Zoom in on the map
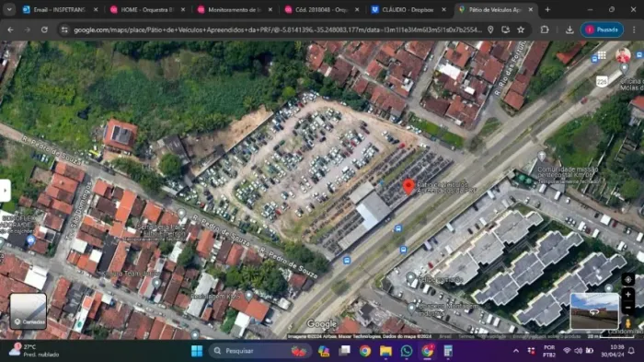644x362 pixels. (x=627, y=295)
